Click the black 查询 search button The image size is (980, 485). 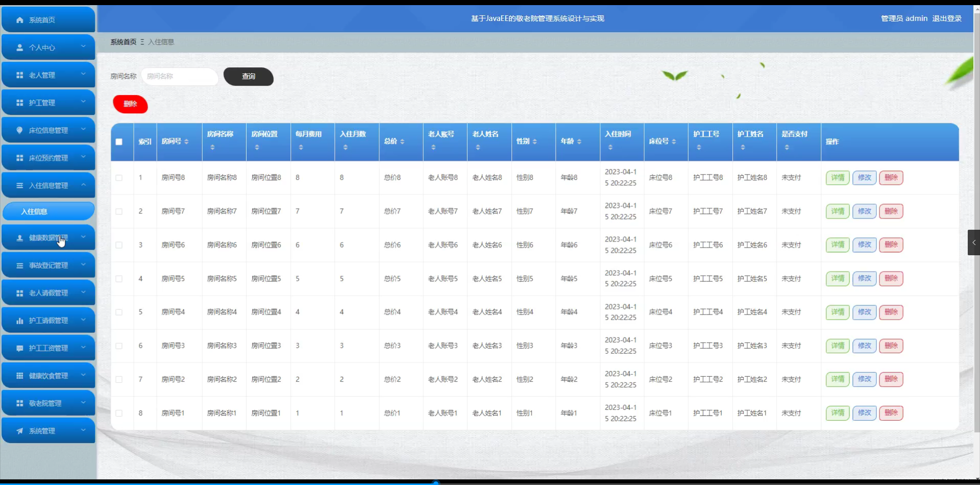pyautogui.click(x=249, y=77)
